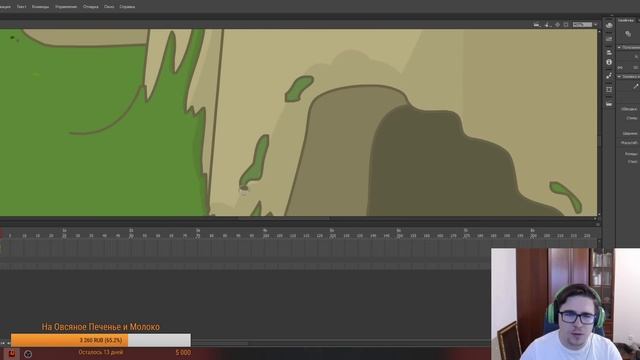Viewport: 640px width, 360px height.
Task: Click the round OBS-style taskbar icon
Action: point(28,354)
